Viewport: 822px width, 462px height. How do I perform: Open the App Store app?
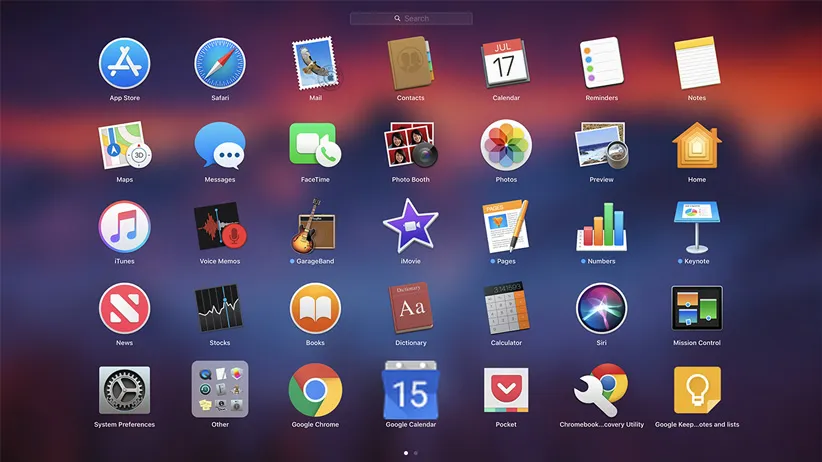coord(124,64)
